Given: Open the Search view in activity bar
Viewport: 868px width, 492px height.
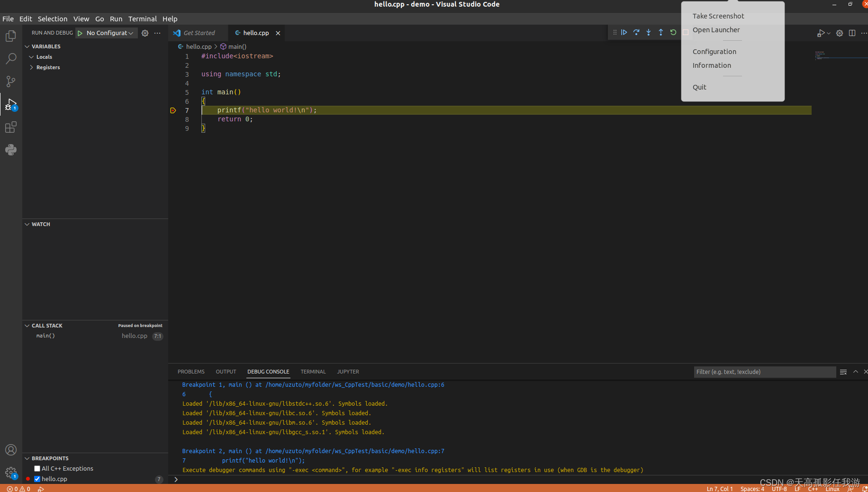Looking at the screenshot, I should [10, 59].
